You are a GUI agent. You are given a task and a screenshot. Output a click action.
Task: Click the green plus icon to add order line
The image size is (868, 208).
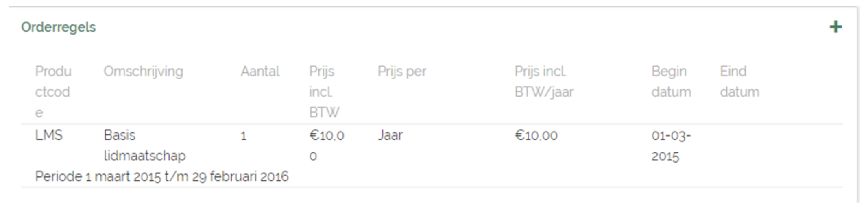pyautogui.click(x=835, y=27)
